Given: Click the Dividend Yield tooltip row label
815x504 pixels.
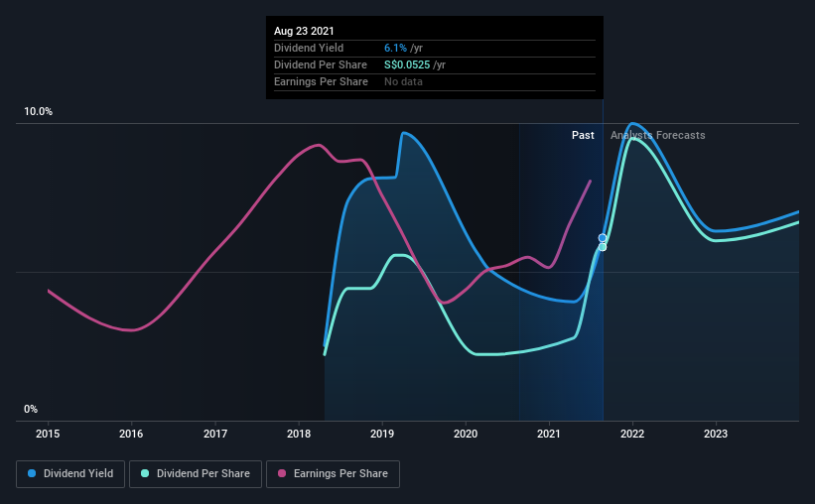Looking at the screenshot, I should [x=309, y=48].
